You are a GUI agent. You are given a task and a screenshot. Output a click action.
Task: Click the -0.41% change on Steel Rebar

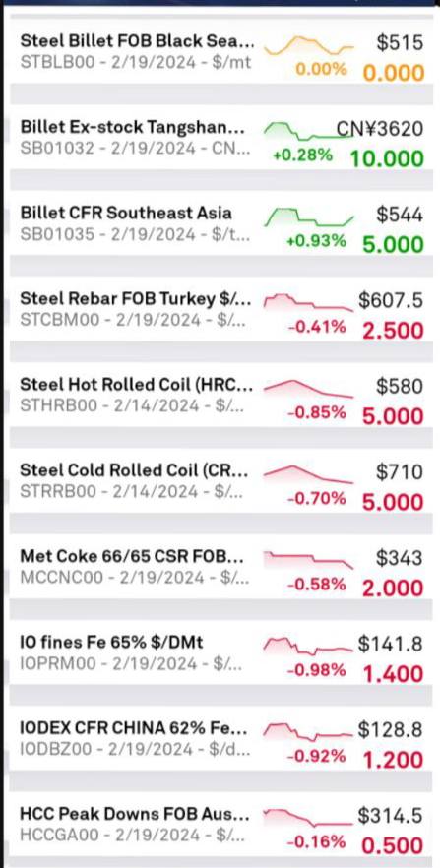[317, 328]
